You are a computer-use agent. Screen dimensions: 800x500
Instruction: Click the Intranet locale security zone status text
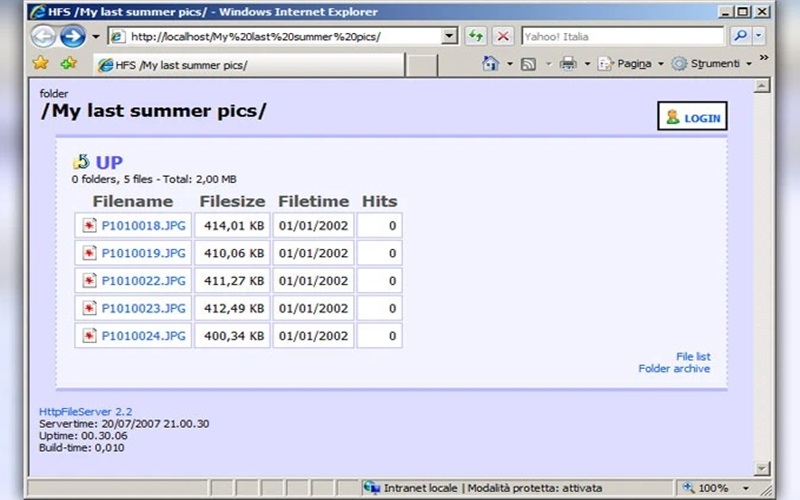coord(493,488)
